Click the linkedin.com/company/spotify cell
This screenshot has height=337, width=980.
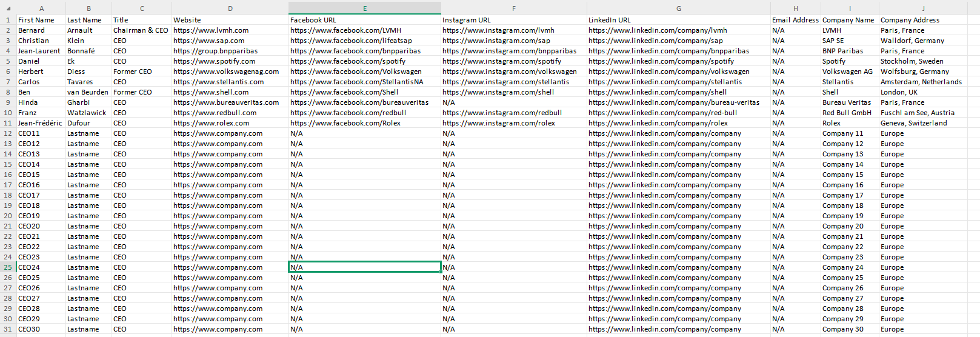coord(678,61)
